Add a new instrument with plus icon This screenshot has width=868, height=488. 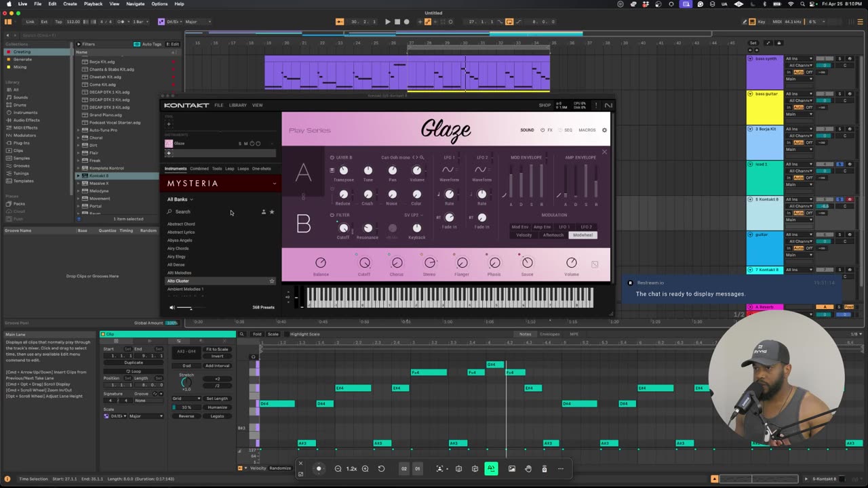(x=169, y=153)
